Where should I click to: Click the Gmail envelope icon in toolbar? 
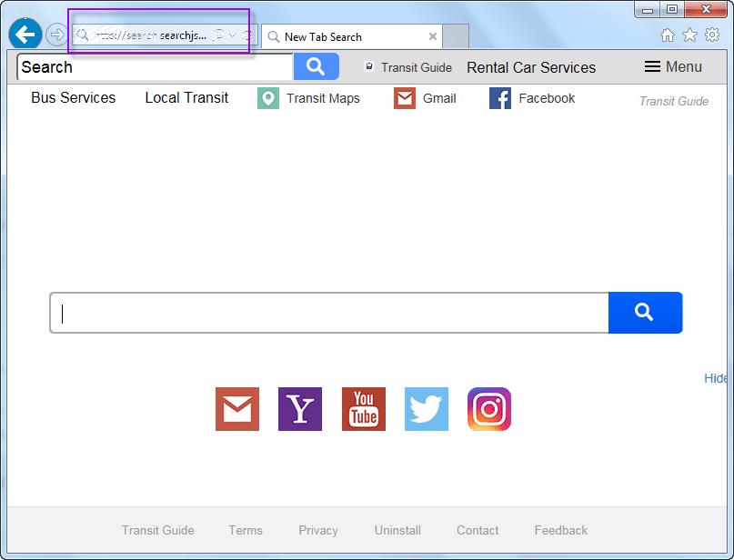[x=405, y=98]
